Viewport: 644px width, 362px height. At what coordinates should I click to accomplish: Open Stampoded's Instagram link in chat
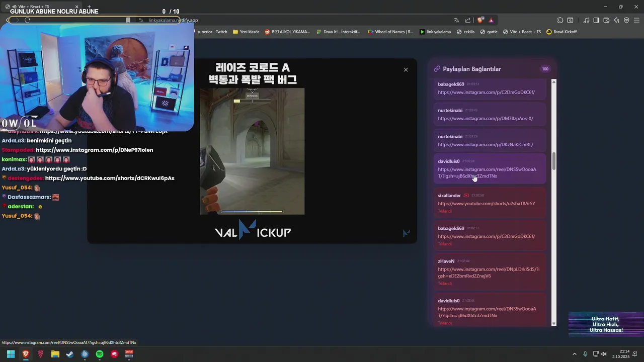(95, 150)
